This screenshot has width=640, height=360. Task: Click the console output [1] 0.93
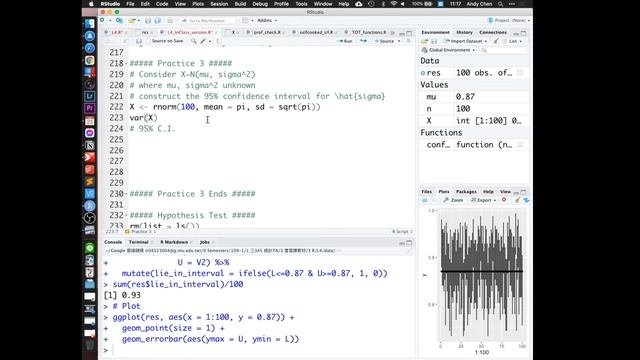click(x=122, y=295)
